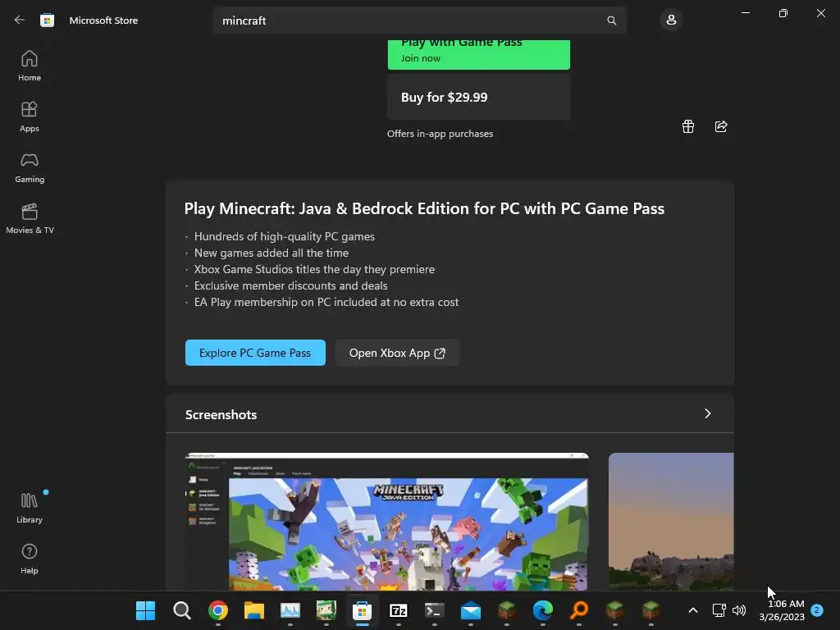The height and width of the screenshot is (630, 840).
Task: Open the volume control in system tray
Action: 739,610
